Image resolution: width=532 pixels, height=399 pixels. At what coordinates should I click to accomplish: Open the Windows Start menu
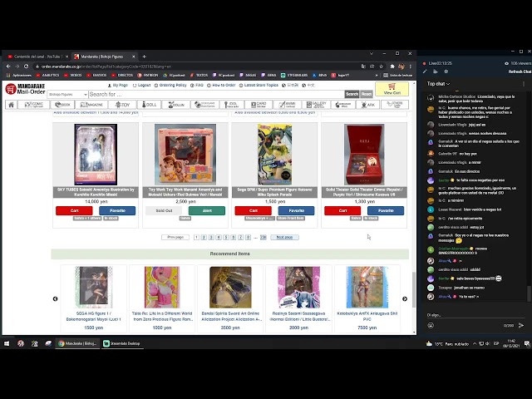pyautogui.click(x=7, y=343)
